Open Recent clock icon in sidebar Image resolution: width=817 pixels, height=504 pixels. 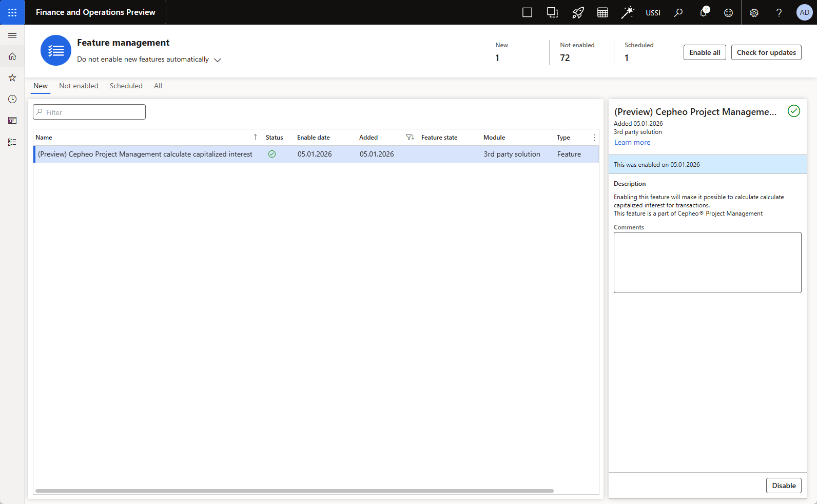pos(12,99)
